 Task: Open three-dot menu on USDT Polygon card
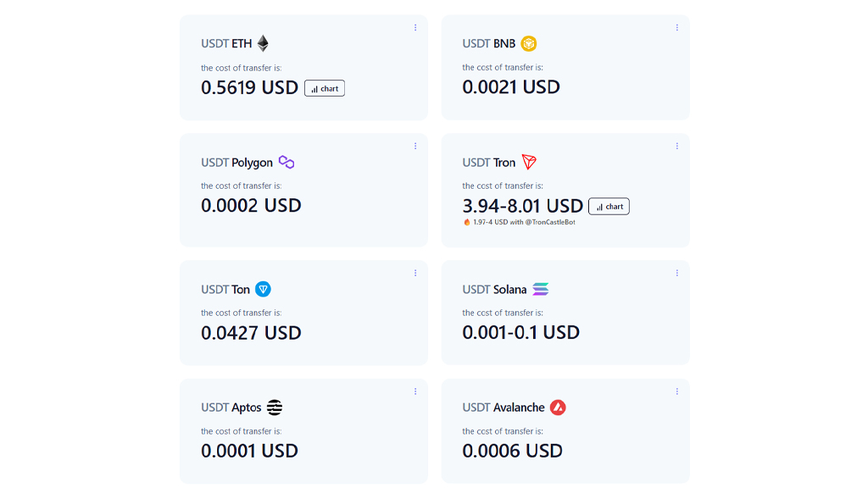(x=415, y=146)
